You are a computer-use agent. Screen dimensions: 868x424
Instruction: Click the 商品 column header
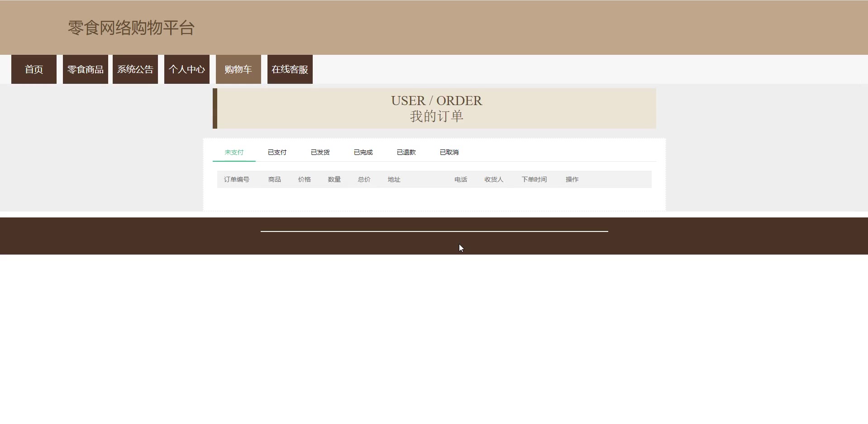[275, 179]
